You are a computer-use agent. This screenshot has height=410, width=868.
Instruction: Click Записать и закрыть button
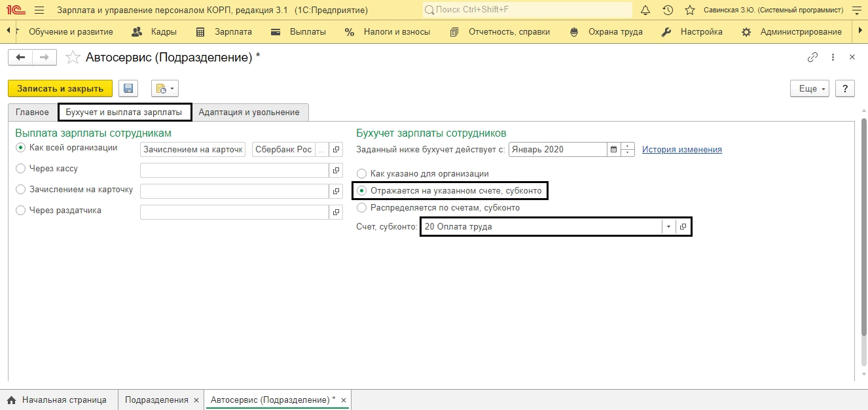60,88
